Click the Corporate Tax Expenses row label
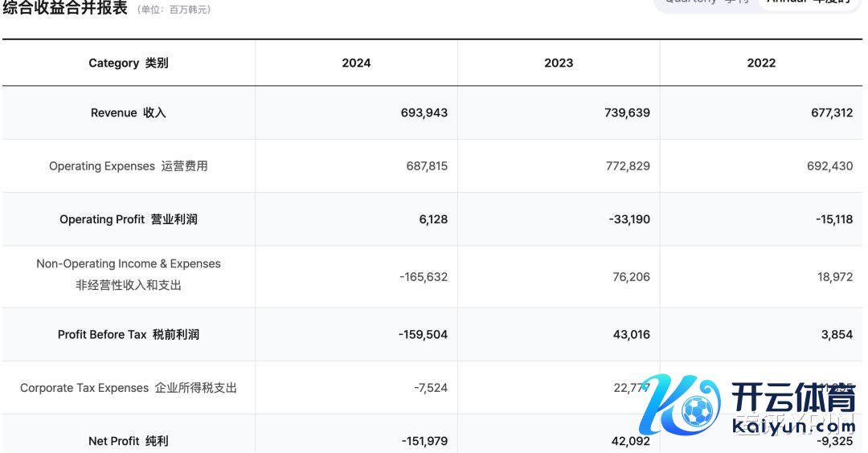 point(129,388)
